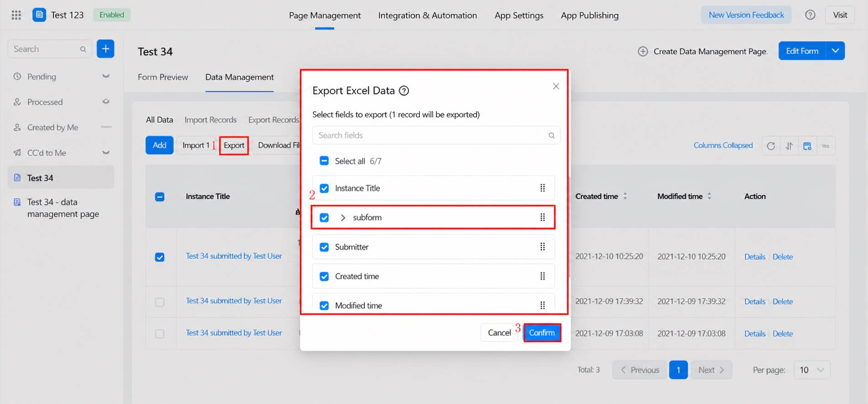Click the sort arrows icon in table toolbar
Viewport: 868px width, 404px height.
(x=789, y=146)
